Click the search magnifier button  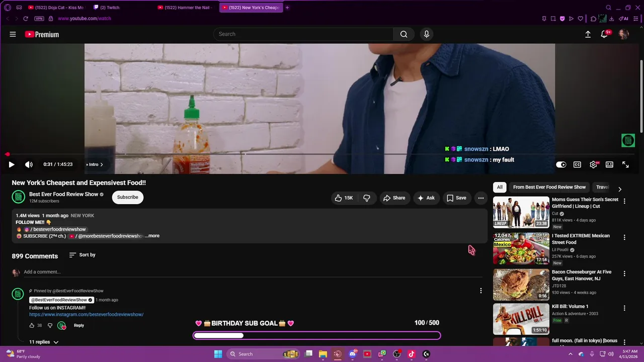click(x=404, y=34)
